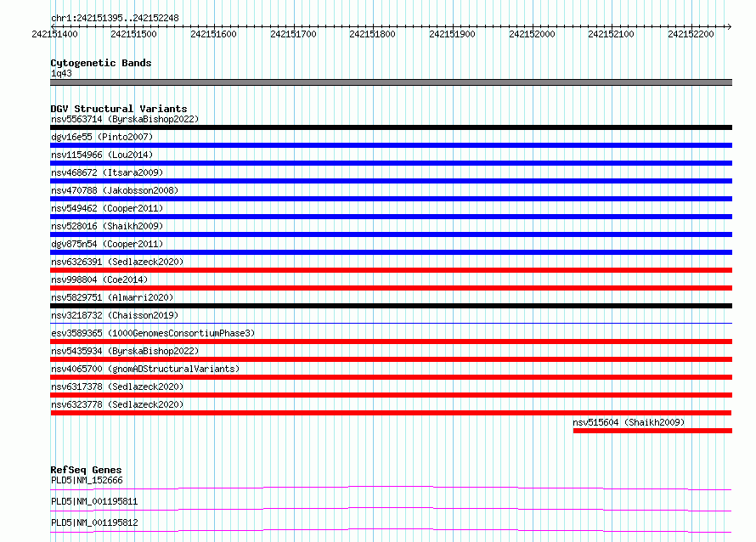Click nsv5435934 (ByrskaBishop2022) variant label
Screen dimensions: 756x542
[125, 351]
